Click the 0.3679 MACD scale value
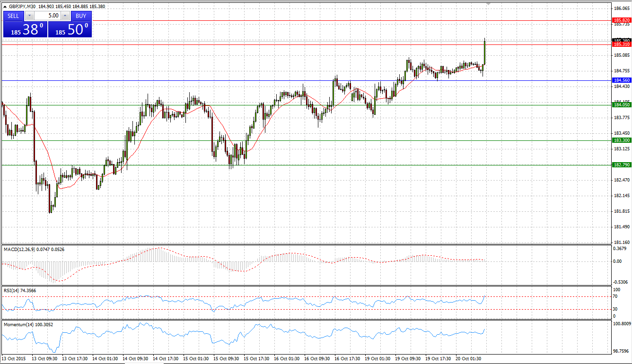Viewport: 632px width, 364px height. pos(620,249)
